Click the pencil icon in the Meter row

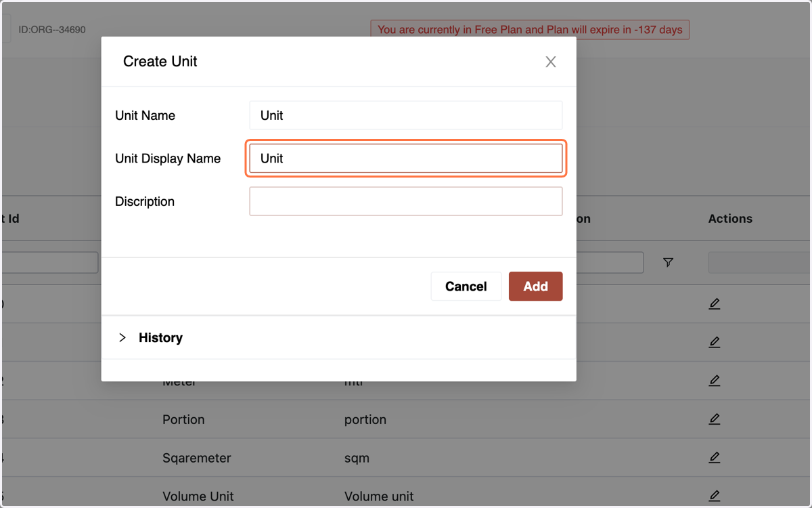(x=714, y=381)
